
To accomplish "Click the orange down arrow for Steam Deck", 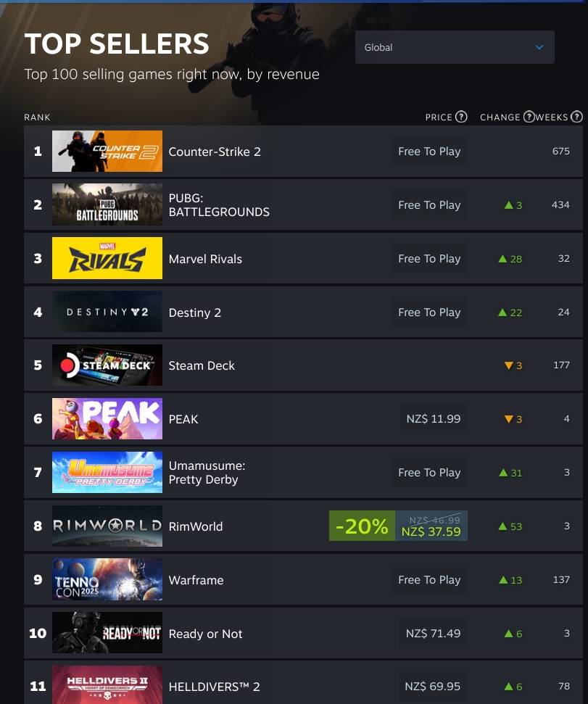I will (x=508, y=365).
